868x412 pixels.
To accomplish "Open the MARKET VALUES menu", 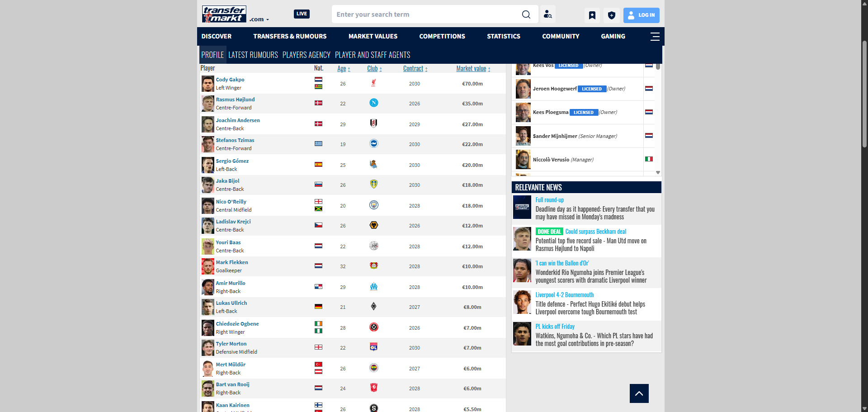I will (373, 36).
